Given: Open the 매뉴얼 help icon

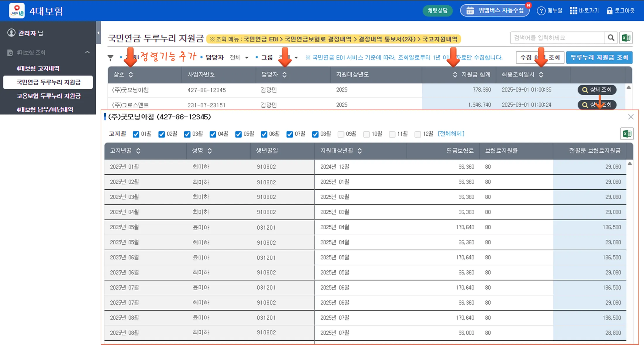Looking at the screenshot, I should 541,11.
